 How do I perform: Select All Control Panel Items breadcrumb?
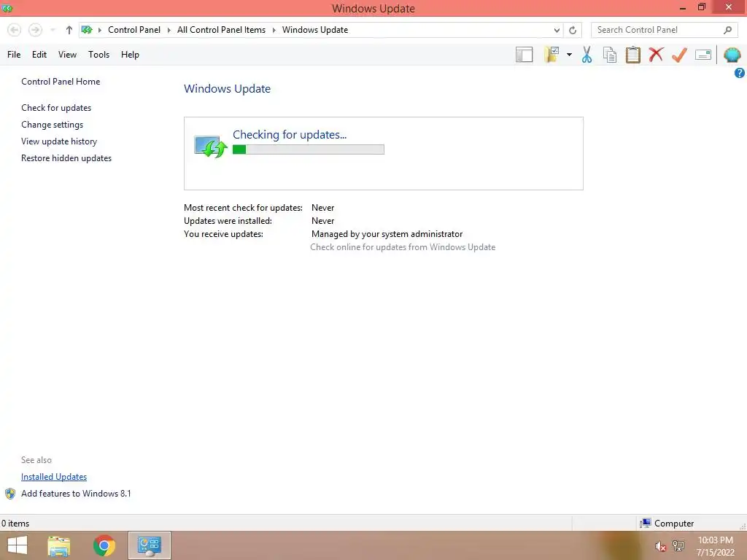(221, 29)
